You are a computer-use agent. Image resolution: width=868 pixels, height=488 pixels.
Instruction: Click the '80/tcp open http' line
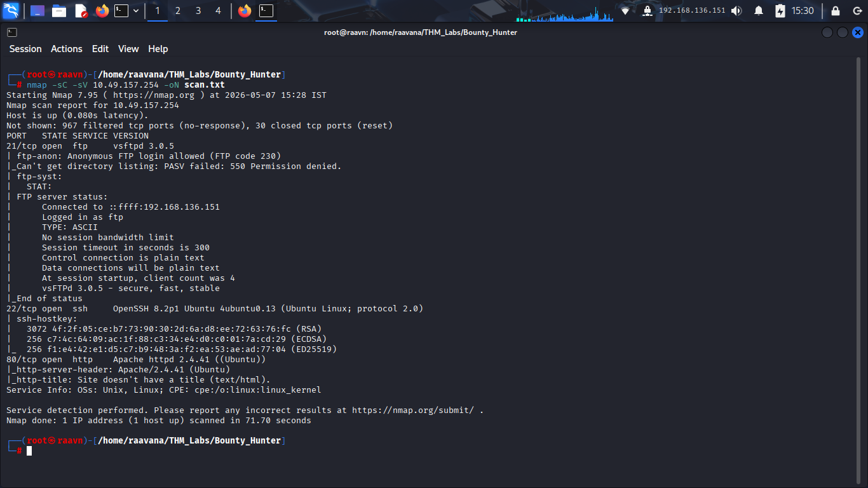click(x=136, y=360)
